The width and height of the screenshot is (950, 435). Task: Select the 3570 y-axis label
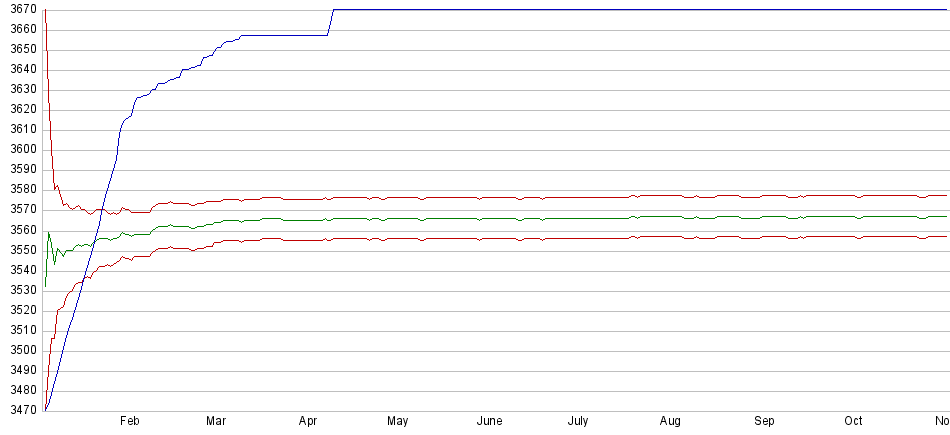tap(20, 210)
